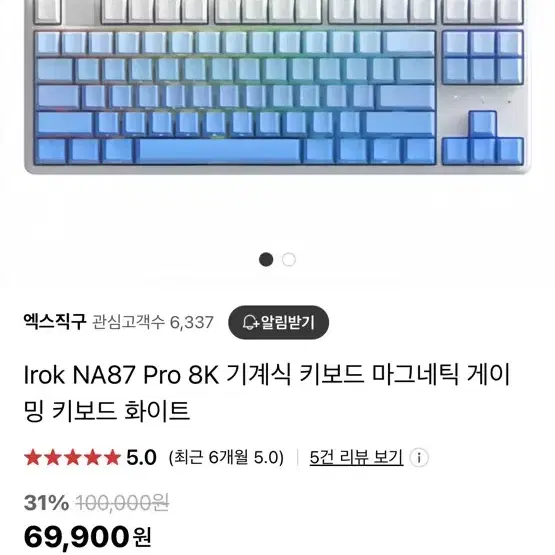The image size is (555, 555).
Task: Click the spacebar in the keyboard photo
Action: (218, 151)
